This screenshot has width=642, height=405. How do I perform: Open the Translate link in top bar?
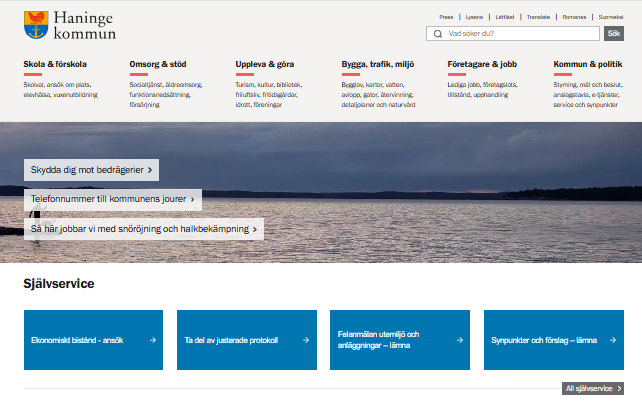coord(538,17)
